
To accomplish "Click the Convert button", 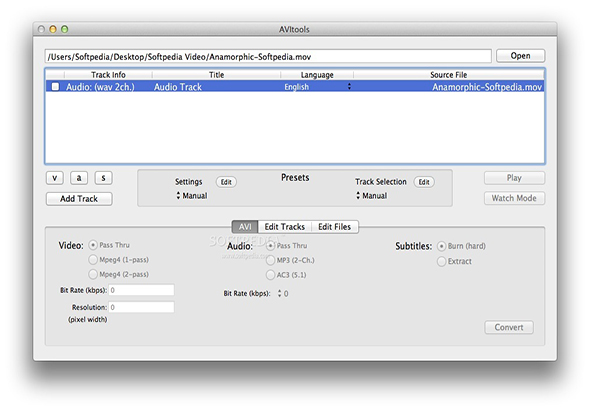I will (x=509, y=327).
